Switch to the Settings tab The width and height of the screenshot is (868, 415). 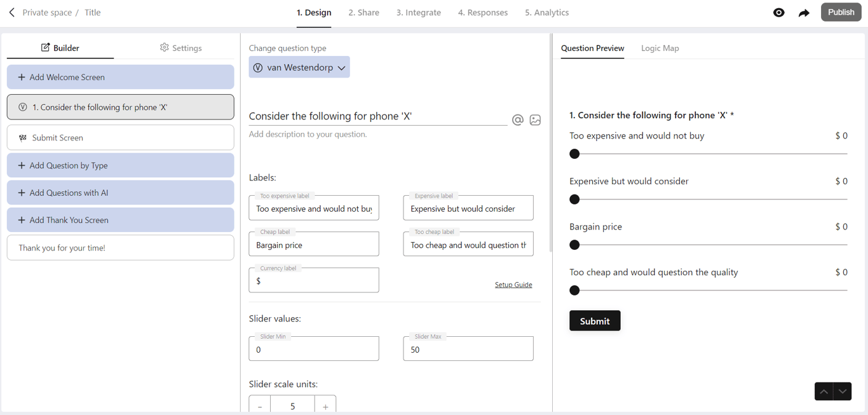tap(181, 48)
